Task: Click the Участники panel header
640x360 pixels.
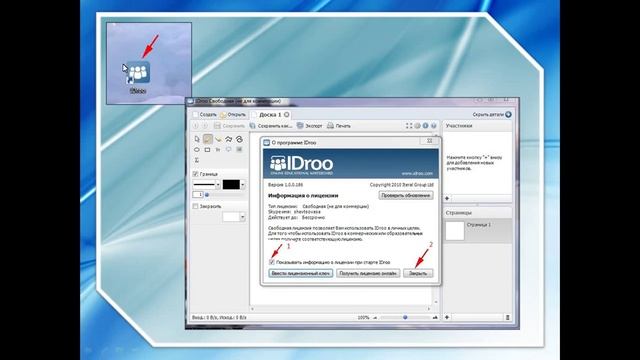Action: [478, 126]
